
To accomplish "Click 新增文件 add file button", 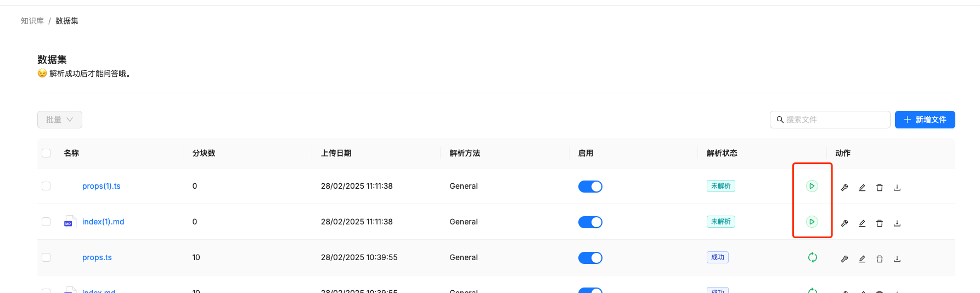I will click(925, 120).
